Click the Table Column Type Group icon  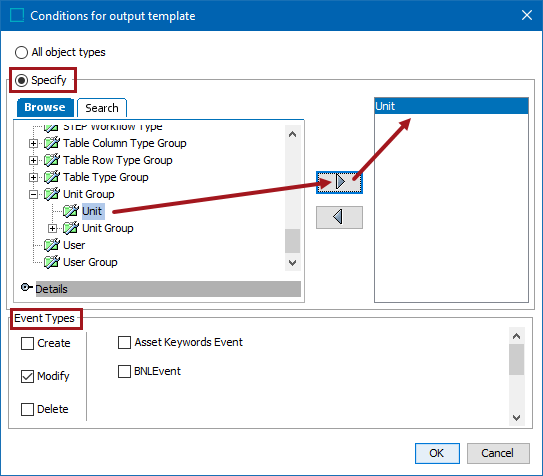coord(52,143)
